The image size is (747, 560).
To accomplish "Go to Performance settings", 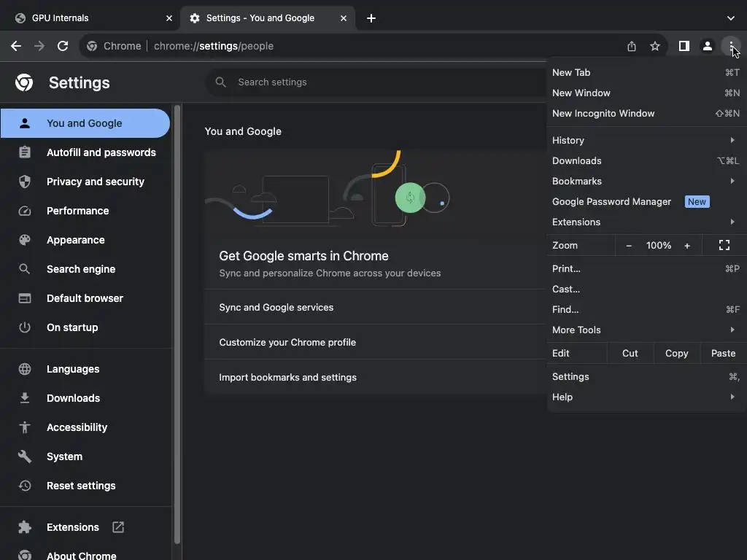I will click(85, 211).
